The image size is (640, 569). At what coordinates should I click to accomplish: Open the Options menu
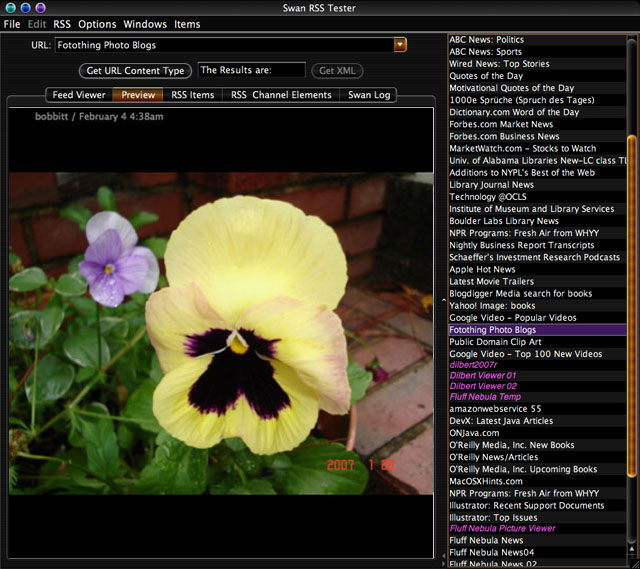(97, 24)
